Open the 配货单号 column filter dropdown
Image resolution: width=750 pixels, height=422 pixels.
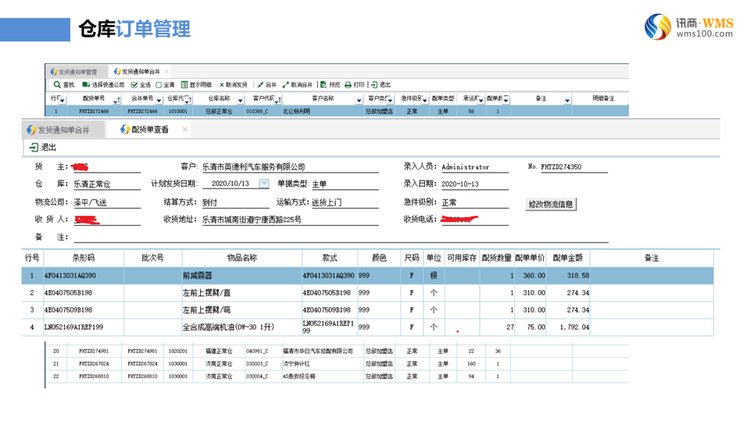116,100
